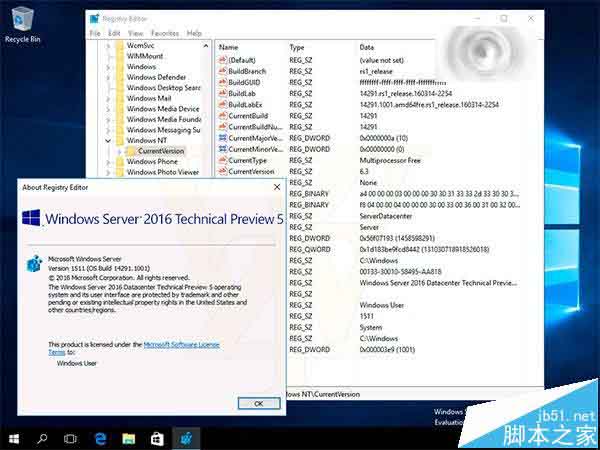
Task: Select the BuildBranch string value icon
Action: point(222,71)
